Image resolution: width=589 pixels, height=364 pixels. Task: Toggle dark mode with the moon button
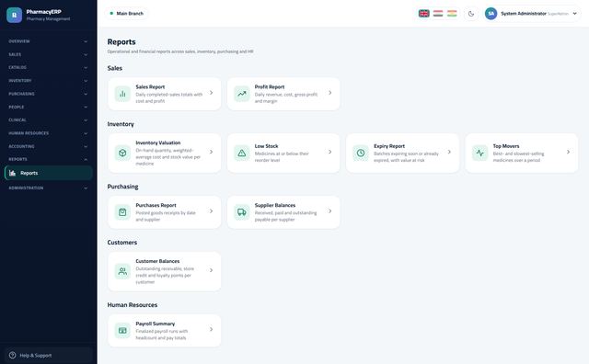471,14
